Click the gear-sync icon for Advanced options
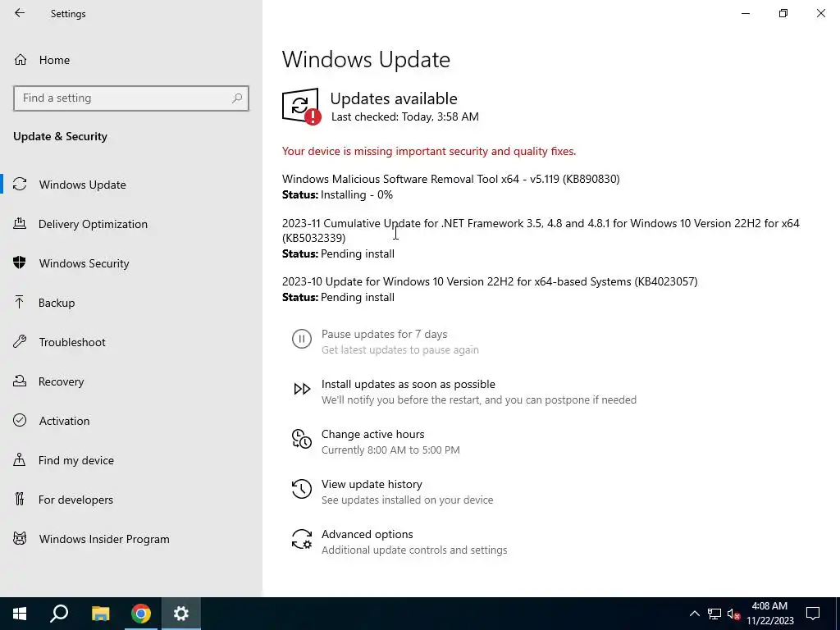The image size is (840, 630). (302, 539)
